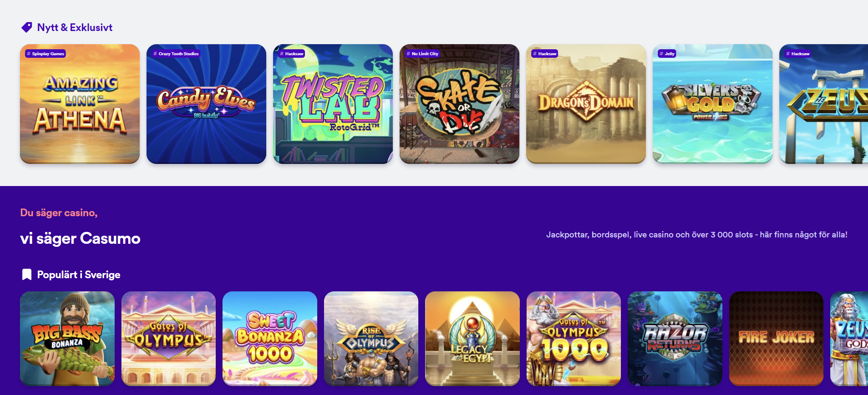The width and height of the screenshot is (868, 395).
Task: Open the Dragon's Domain game tile
Action: tap(586, 104)
